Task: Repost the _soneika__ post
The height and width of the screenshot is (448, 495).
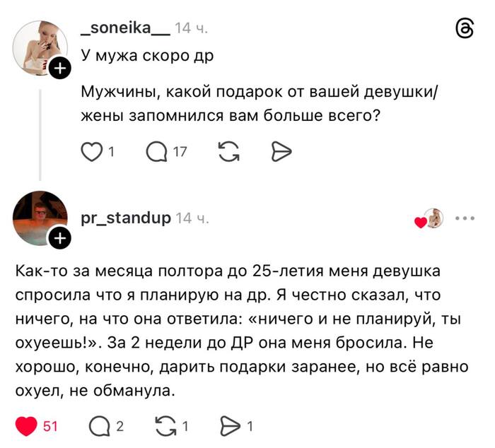Action: tap(228, 151)
